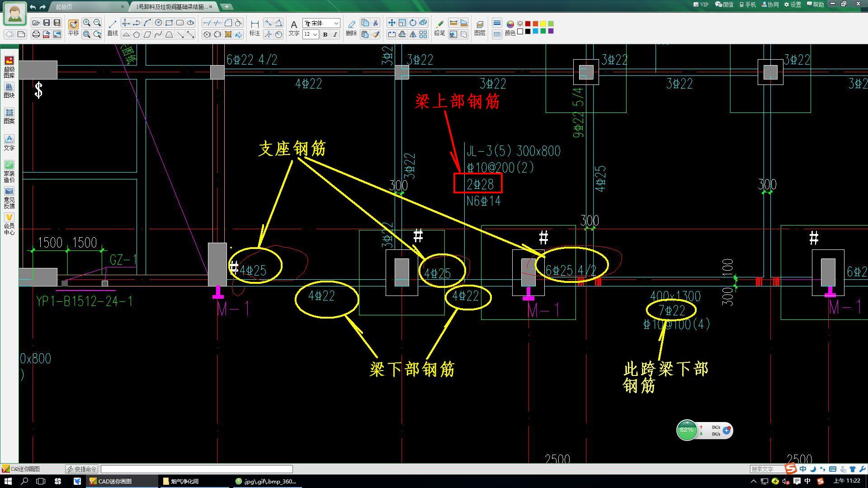This screenshot has width=868, height=488.
Task: Select dashed line style button
Action: click(x=497, y=34)
